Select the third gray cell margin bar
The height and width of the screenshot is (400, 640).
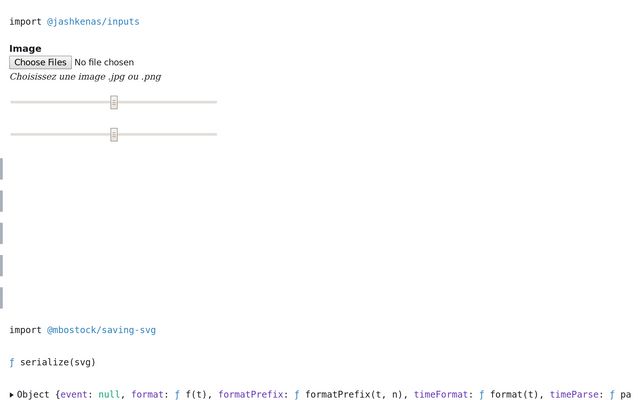click(x=1, y=233)
